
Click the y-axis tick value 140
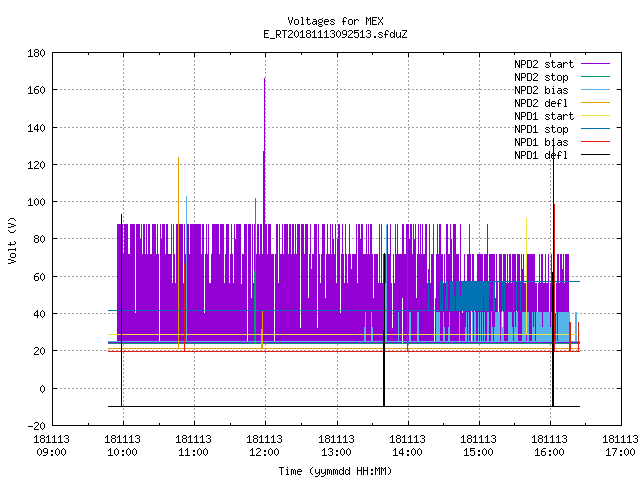click(x=36, y=128)
